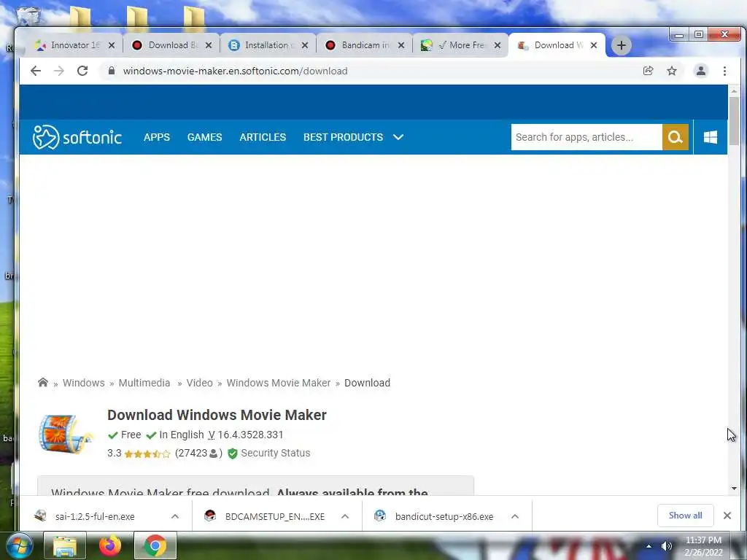
Task: Click the Video breadcrumb link
Action: pos(199,383)
